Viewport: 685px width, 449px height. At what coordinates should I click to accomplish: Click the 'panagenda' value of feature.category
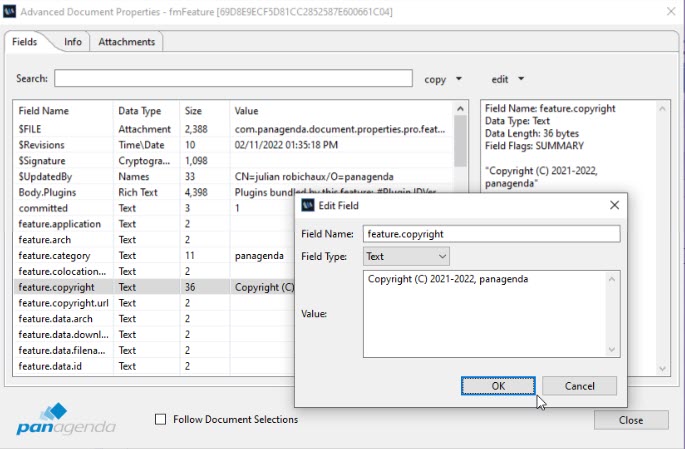tap(259, 256)
